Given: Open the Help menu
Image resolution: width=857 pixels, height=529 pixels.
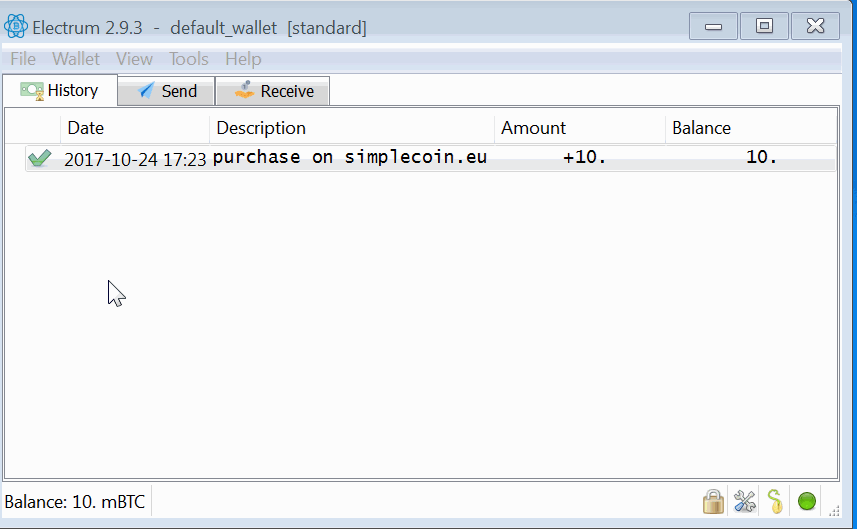Looking at the screenshot, I should tap(243, 59).
